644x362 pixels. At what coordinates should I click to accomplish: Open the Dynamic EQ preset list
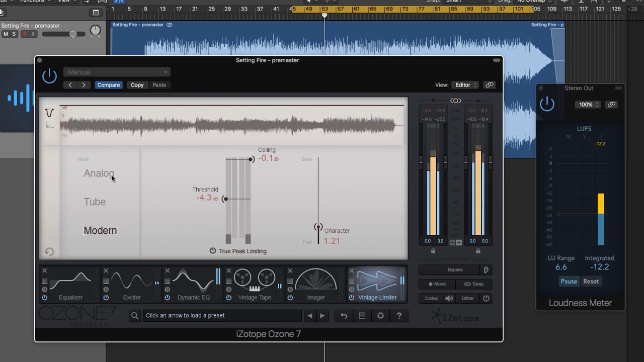click(x=168, y=282)
